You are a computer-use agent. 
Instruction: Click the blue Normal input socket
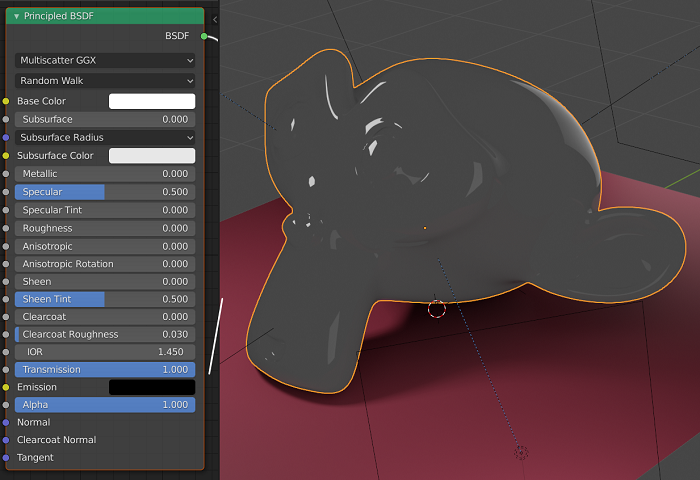click(x=6, y=422)
